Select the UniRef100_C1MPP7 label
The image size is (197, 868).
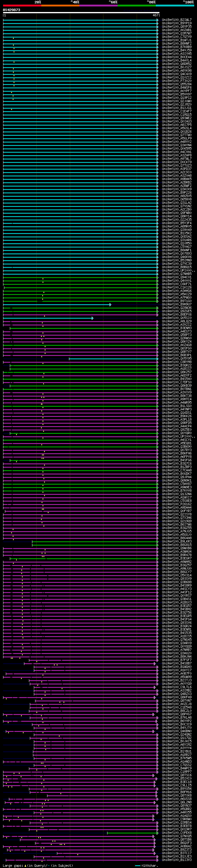[x=177, y=772]
